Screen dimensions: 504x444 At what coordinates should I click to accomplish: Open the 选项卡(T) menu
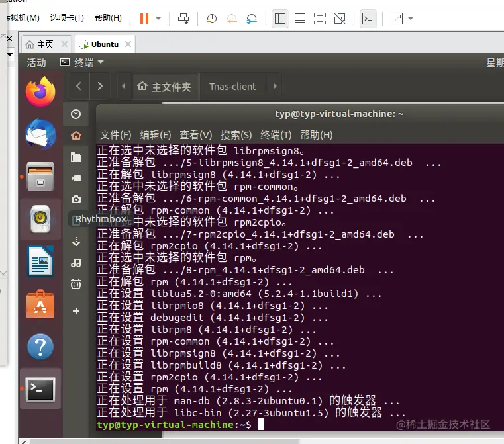67,18
